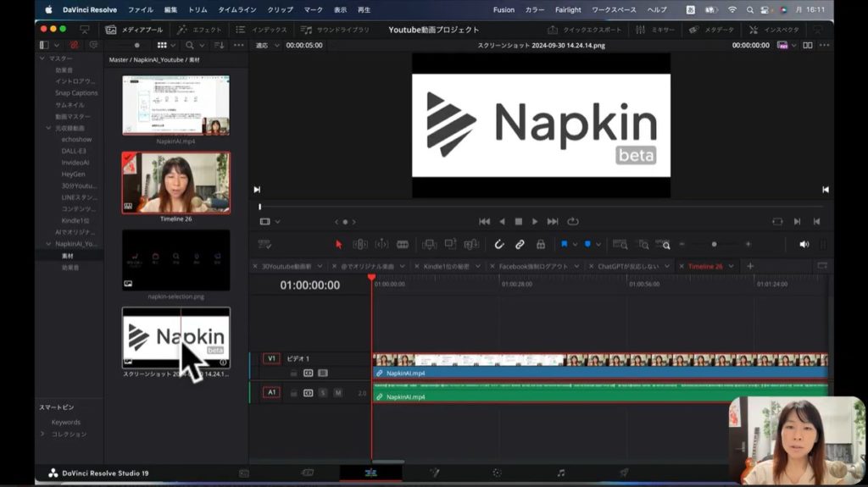Click the Loop playback icon

(574, 221)
